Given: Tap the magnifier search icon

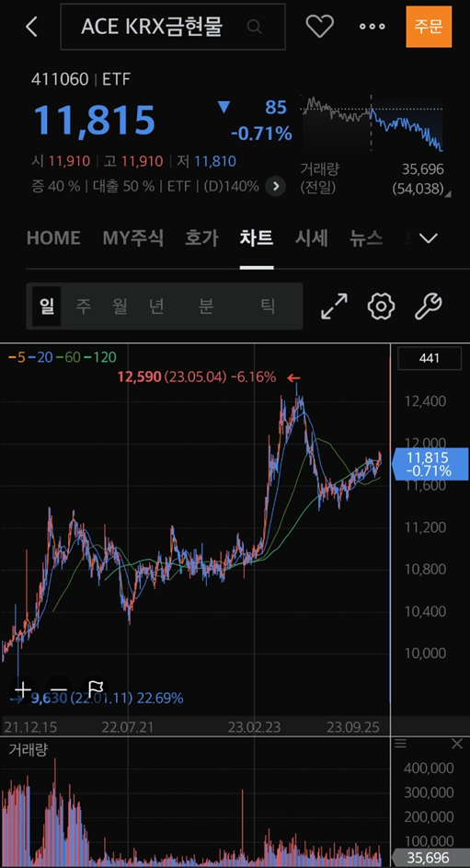Looking at the screenshot, I should [255, 27].
